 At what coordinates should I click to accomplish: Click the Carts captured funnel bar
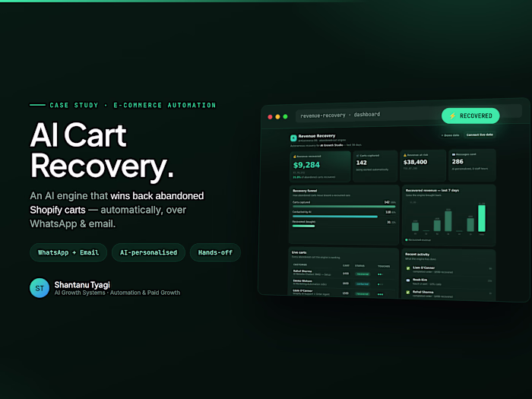(344, 206)
